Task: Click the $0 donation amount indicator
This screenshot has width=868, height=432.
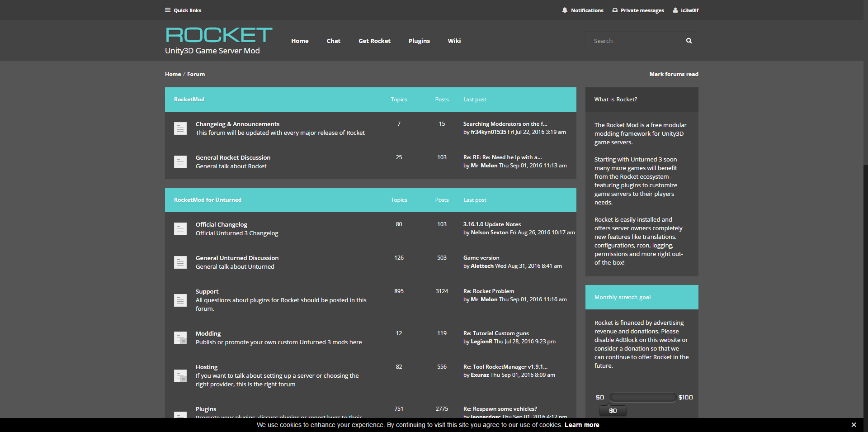Action: [613, 411]
